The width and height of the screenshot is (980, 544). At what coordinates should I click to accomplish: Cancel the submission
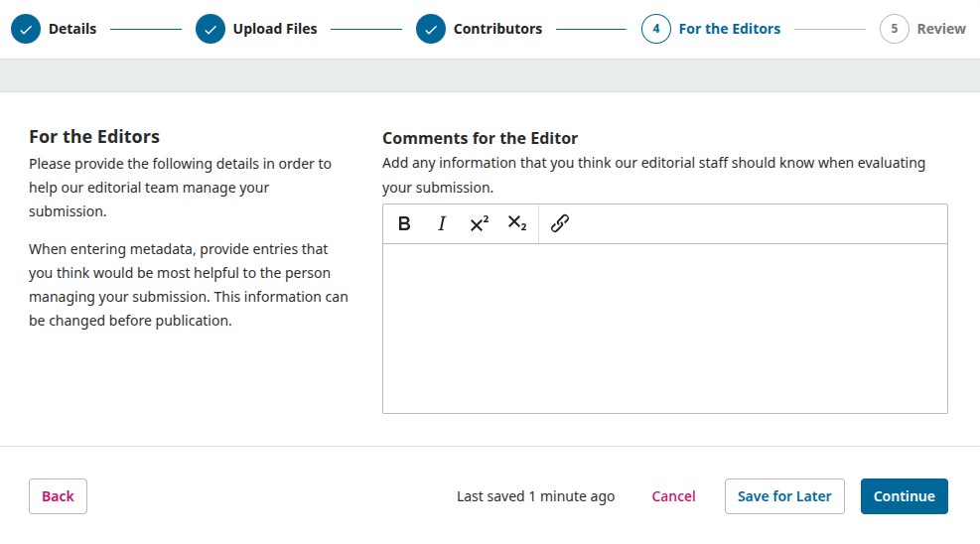pos(673,496)
